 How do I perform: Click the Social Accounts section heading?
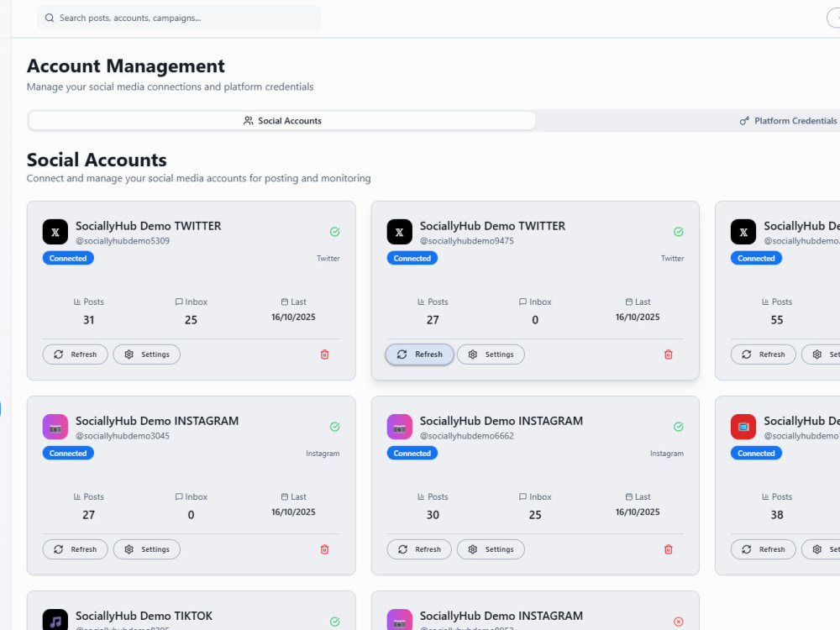click(x=97, y=160)
